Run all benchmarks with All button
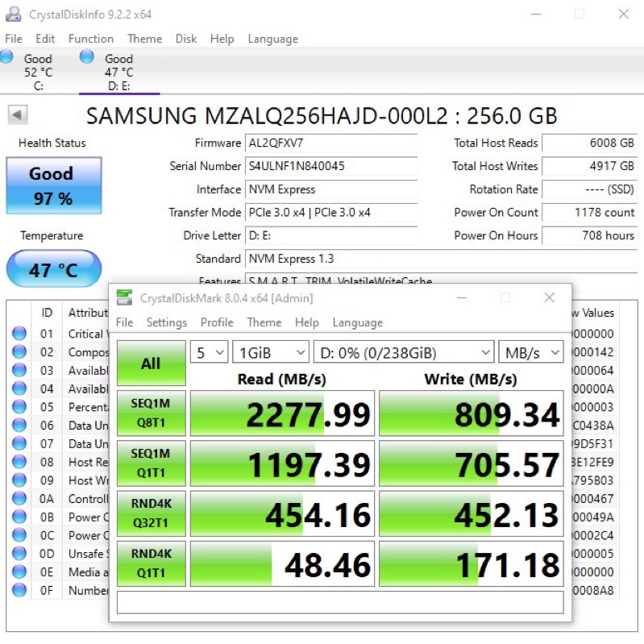Screen dimensions: 644x644 click(x=152, y=363)
